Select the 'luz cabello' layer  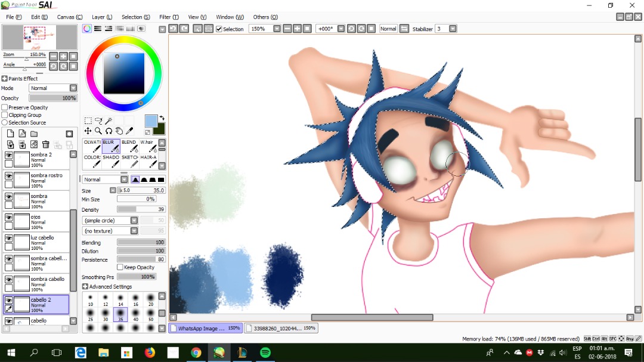tap(45, 242)
